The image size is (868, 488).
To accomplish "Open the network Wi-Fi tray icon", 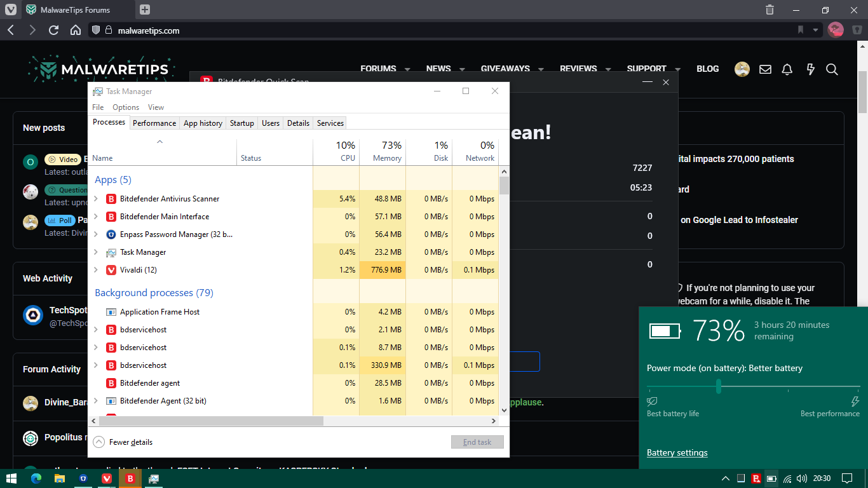I will (787, 478).
